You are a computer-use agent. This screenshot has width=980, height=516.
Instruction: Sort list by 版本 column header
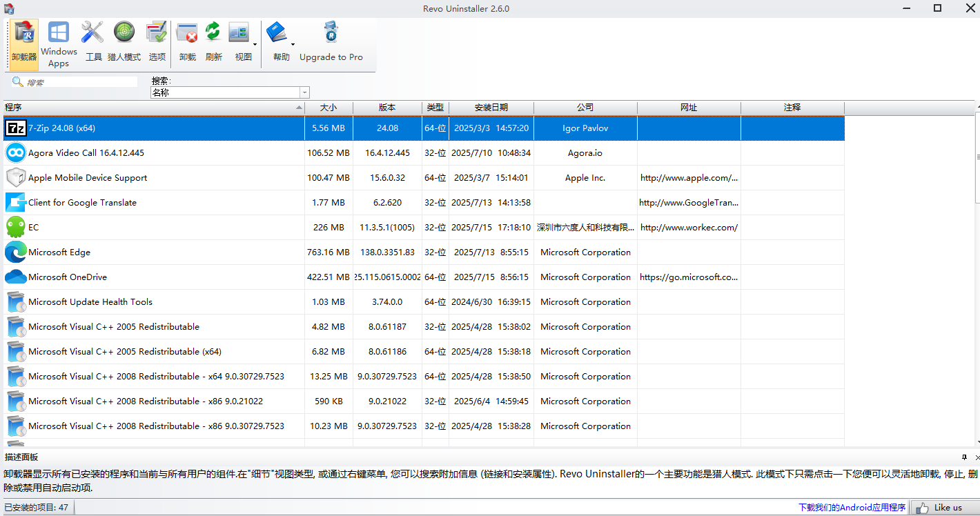387,108
